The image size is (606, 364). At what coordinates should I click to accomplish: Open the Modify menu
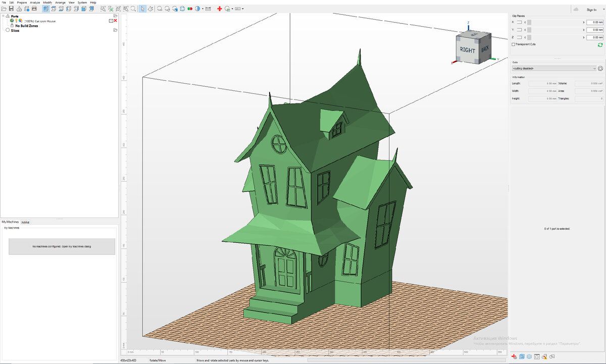point(47,3)
